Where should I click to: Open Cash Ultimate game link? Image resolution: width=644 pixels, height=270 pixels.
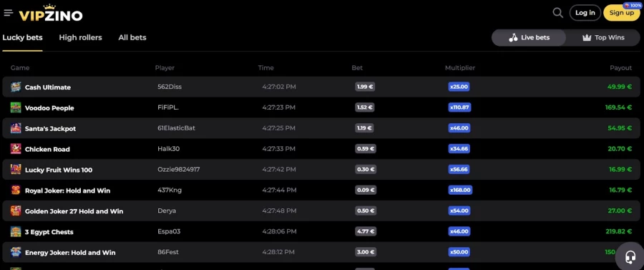click(48, 87)
